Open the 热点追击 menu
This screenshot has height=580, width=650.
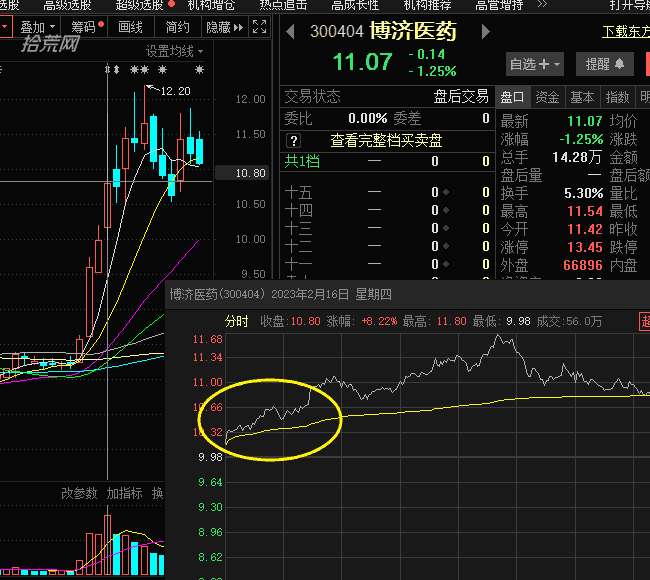pos(283,5)
